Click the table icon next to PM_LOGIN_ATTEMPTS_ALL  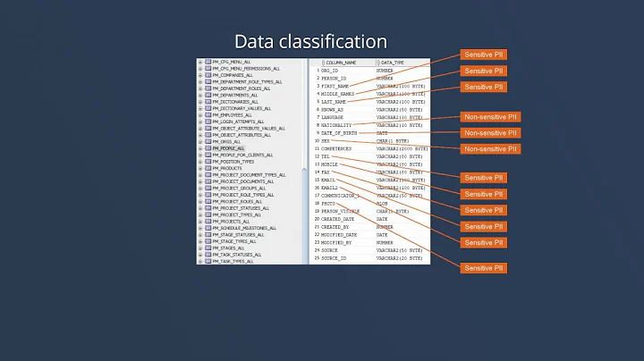pyautogui.click(x=208, y=122)
